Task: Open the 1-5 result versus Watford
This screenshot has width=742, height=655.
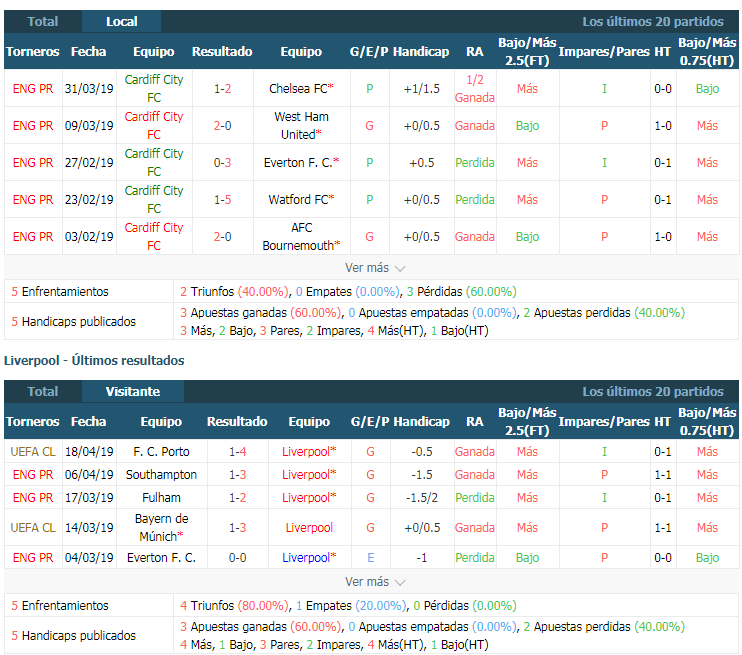Action: coord(222,199)
